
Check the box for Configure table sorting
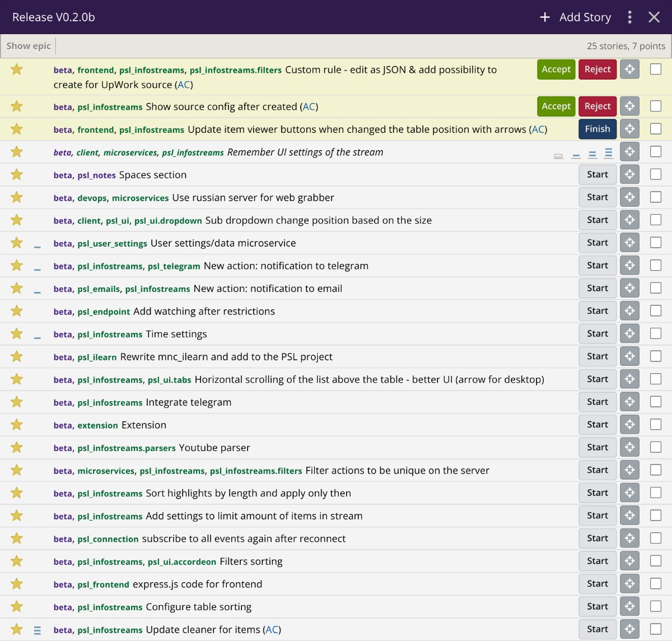coord(655,606)
